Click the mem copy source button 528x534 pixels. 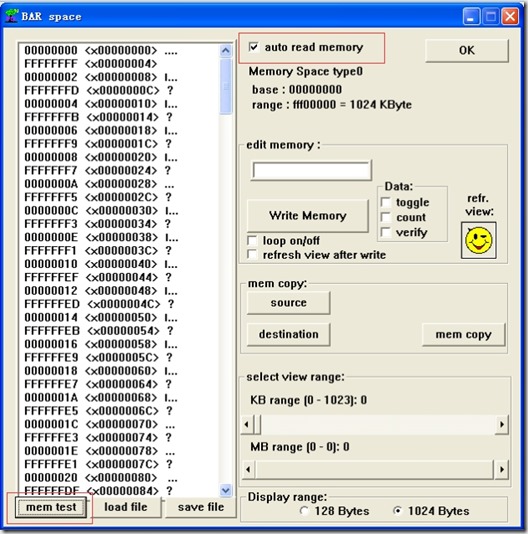(x=289, y=302)
